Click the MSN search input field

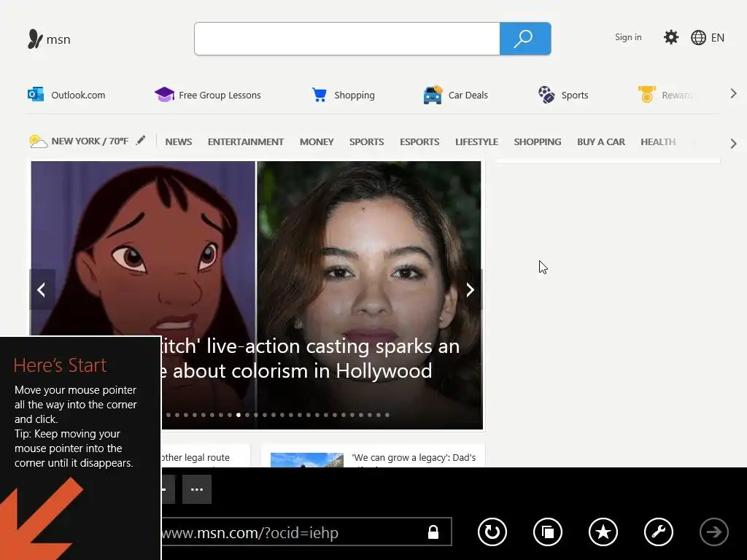click(x=347, y=39)
